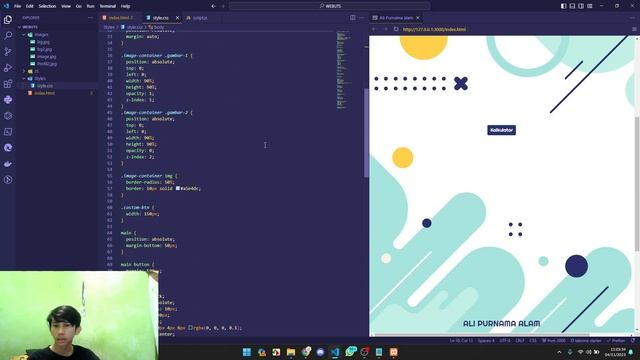Open Windows Start menu
640x360 pixels.
click(247, 352)
